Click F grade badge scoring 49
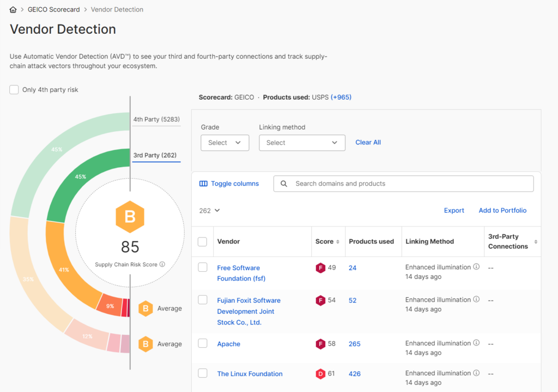This screenshot has width=558, height=392. tap(320, 268)
